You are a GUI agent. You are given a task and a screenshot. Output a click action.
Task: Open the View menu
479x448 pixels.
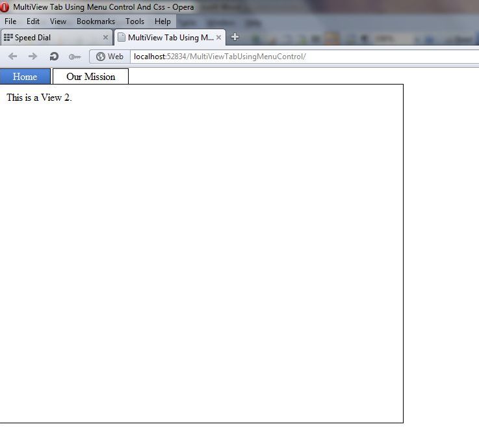click(x=58, y=21)
